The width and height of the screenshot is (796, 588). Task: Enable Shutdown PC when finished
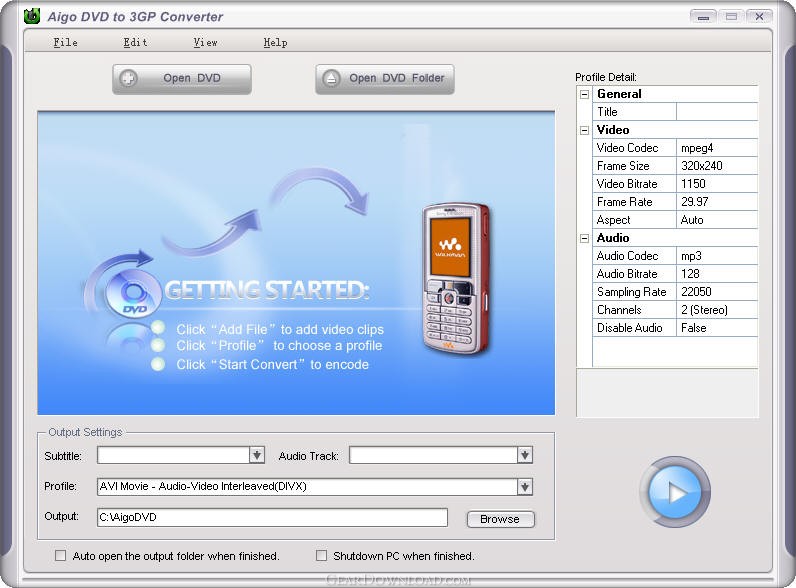pos(321,556)
